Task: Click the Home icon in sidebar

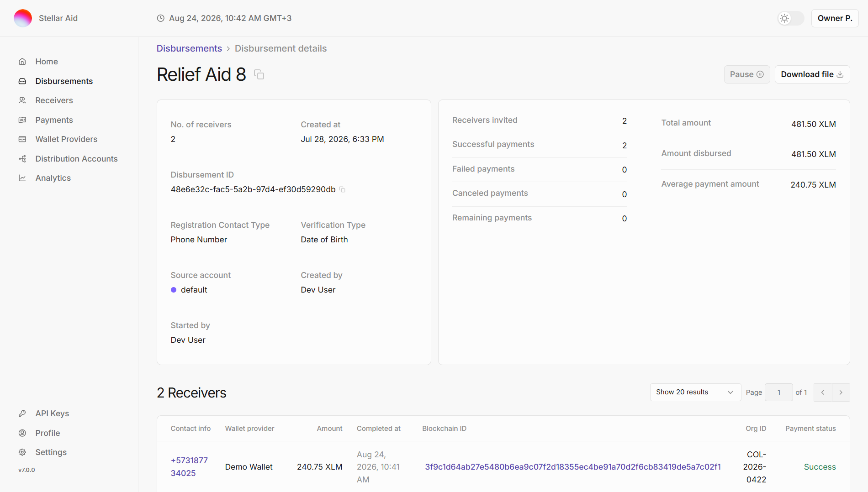Action: pos(22,62)
